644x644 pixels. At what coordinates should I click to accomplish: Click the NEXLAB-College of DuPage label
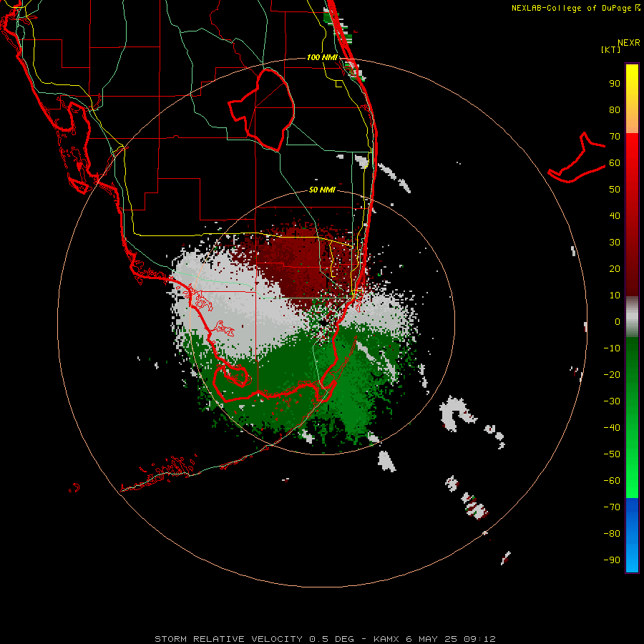pos(572,8)
